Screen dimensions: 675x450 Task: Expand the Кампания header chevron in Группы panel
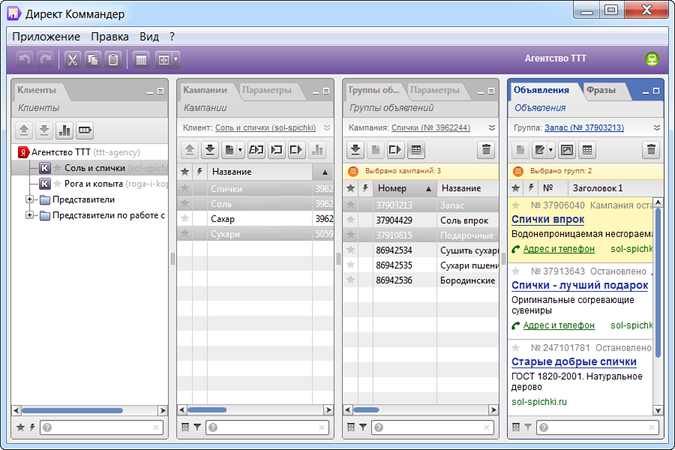tap(492, 127)
